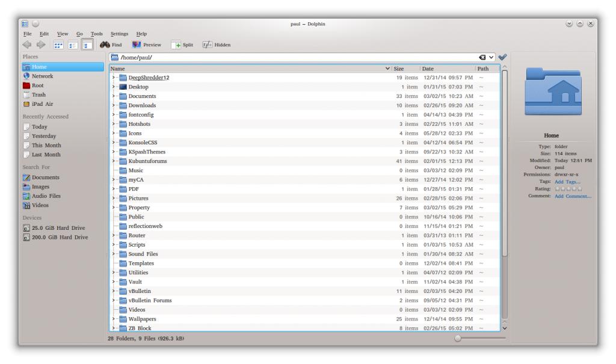Viewport: 616px width, 364px height.
Task: Click the Add Tags link
Action: (x=568, y=182)
